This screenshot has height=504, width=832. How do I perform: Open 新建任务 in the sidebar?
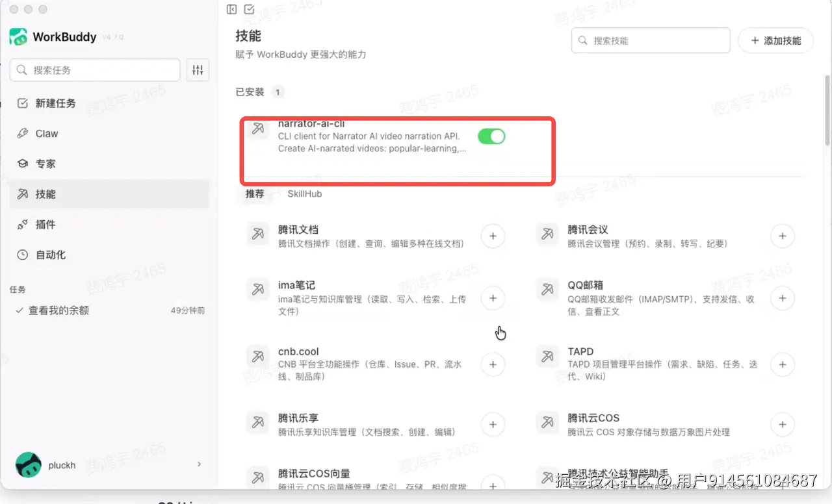coord(109,103)
